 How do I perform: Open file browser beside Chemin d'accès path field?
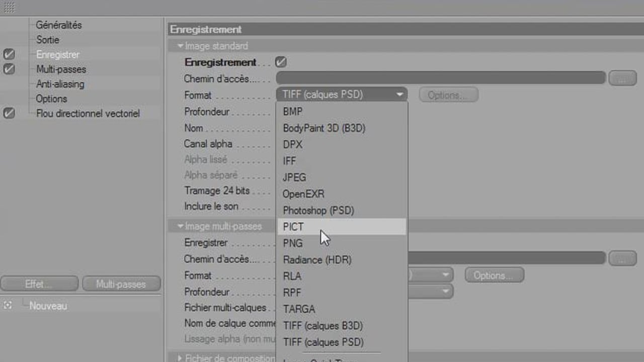(x=622, y=78)
